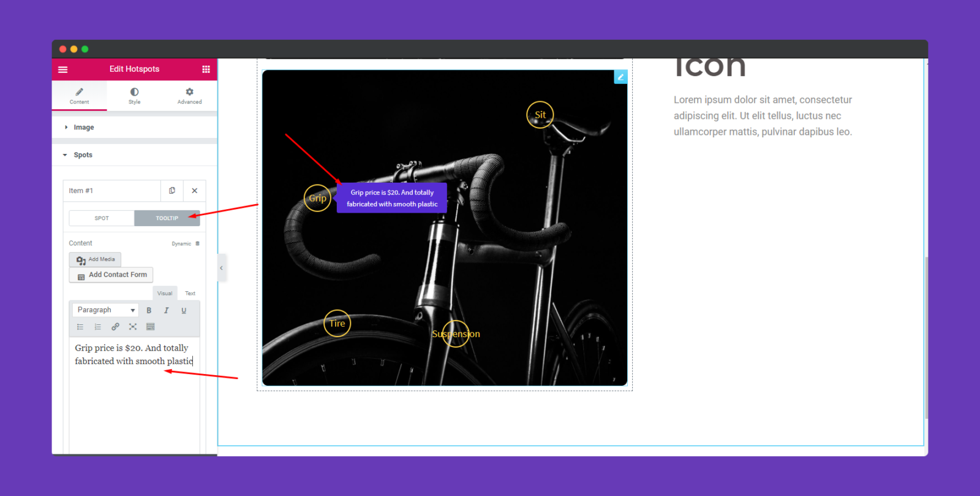Insert a link with the chain icon
This screenshot has height=496, width=980.
coord(115,327)
